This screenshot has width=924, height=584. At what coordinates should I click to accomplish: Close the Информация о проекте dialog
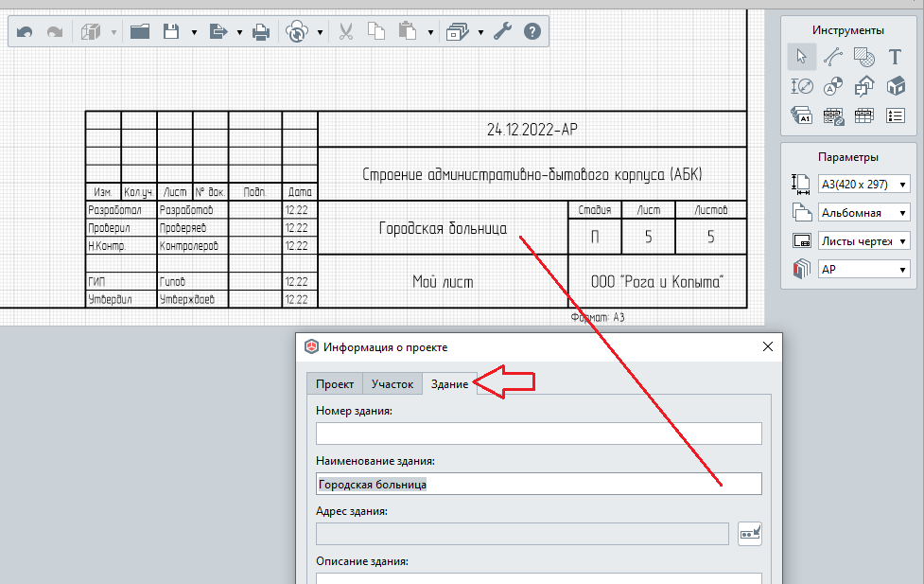(768, 346)
